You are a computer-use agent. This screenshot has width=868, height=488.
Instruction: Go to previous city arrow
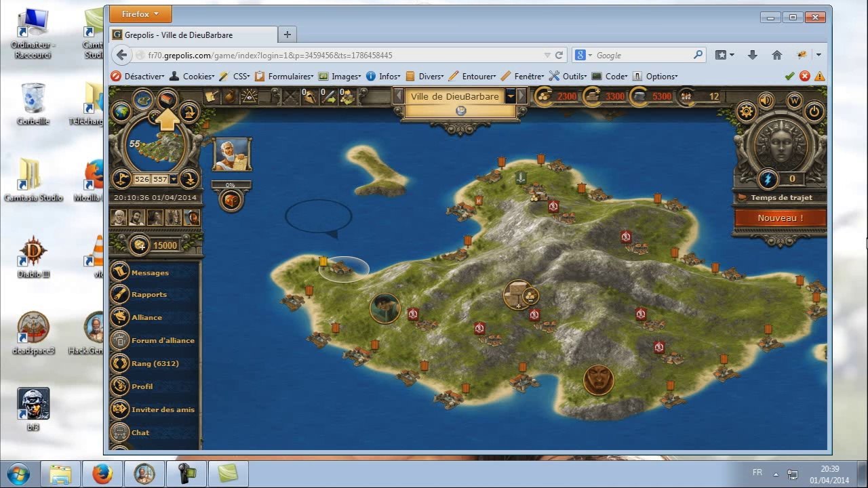(x=399, y=96)
